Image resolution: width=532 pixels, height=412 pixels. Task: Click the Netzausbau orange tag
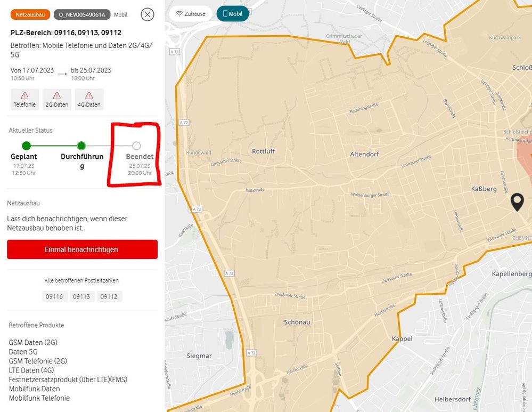pos(30,14)
